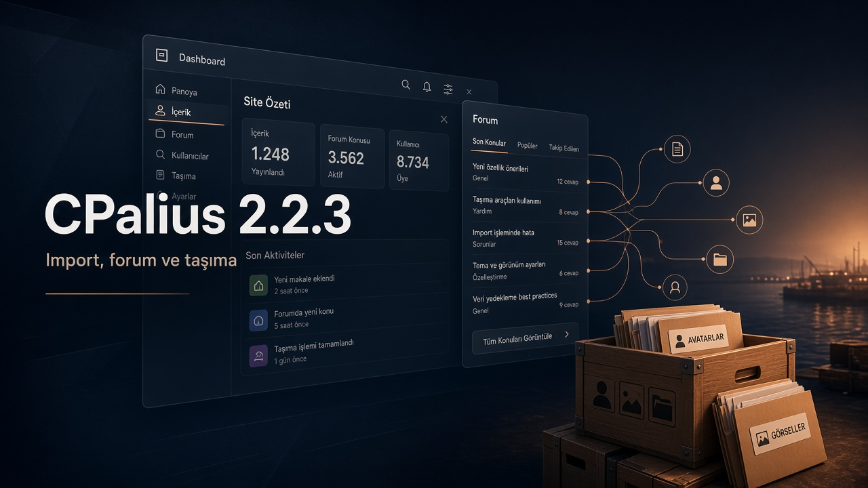
Task: Click the filled user node icon
Action: [x=715, y=182]
